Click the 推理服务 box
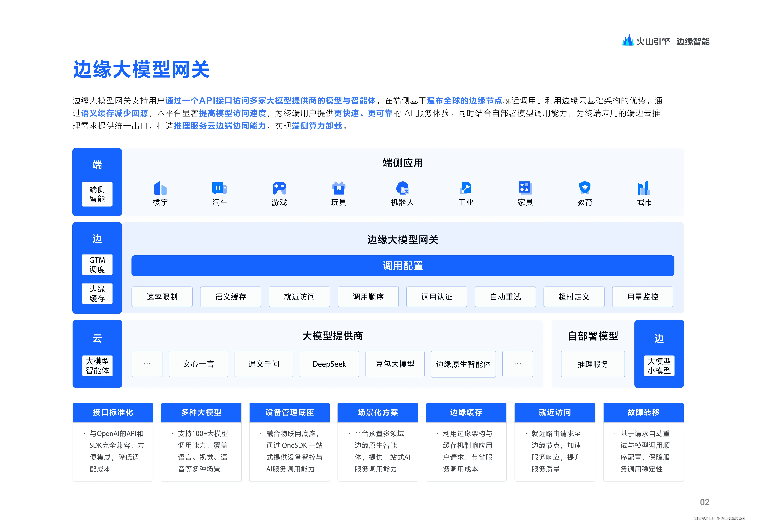757x532 pixels. (x=592, y=364)
